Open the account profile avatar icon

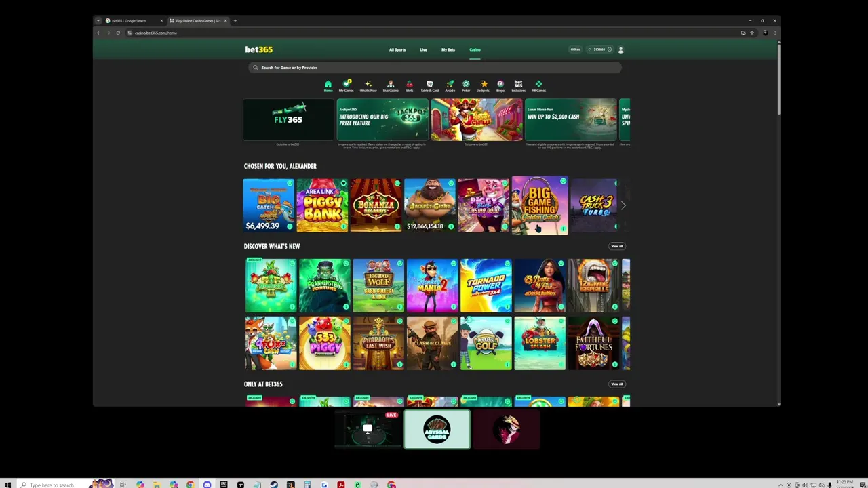point(620,49)
